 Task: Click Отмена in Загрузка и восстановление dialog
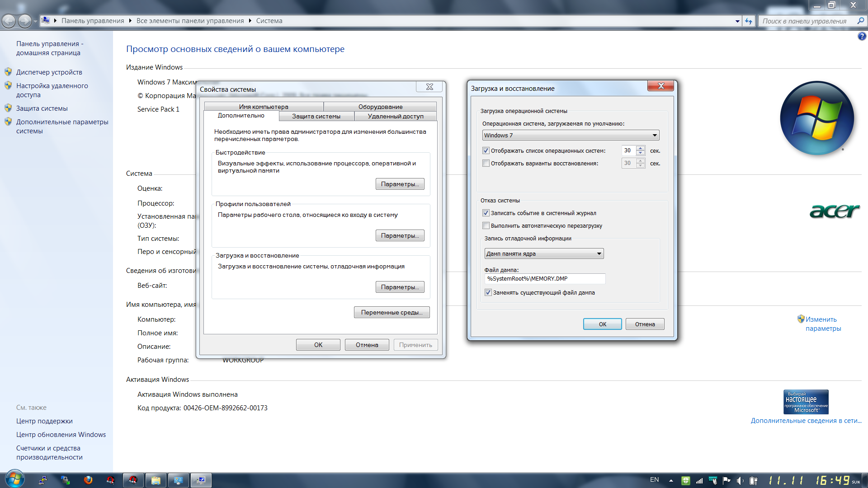coord(645,324)
